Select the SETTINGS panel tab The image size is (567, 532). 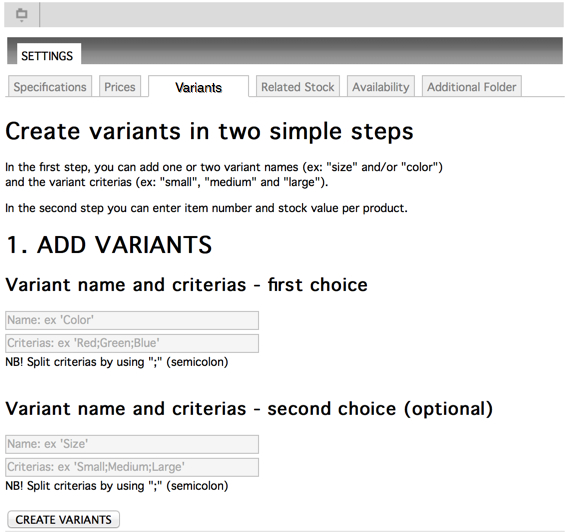[48, 54]
